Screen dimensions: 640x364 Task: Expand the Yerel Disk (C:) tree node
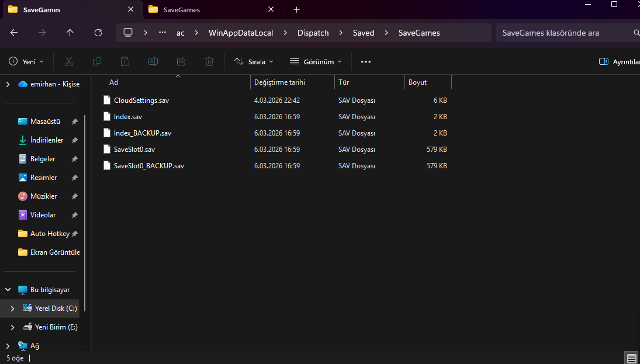[x=12, y=308]
